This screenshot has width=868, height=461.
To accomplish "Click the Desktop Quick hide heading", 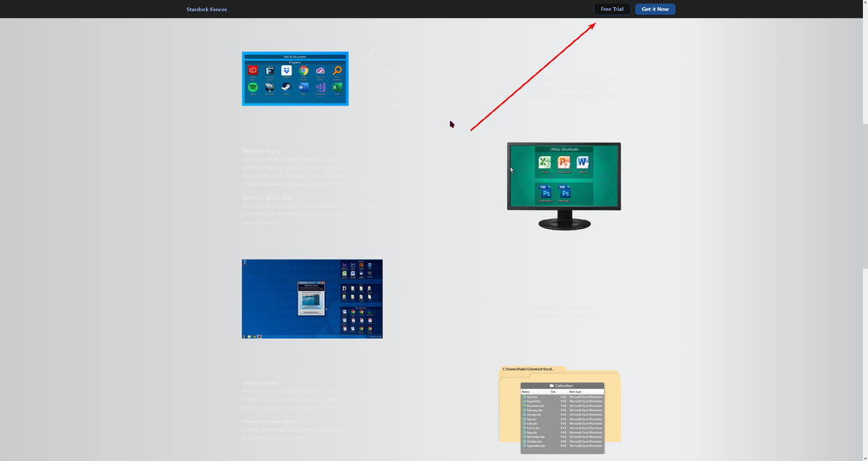I will [268, 197].
